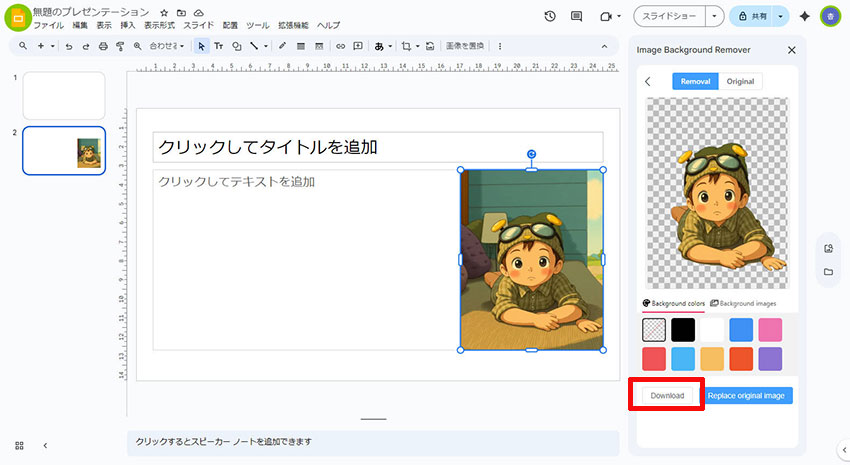The width and height of the screenshot is (850, 465).
Task: Click Replace original image button
Action: click(748, 396)
